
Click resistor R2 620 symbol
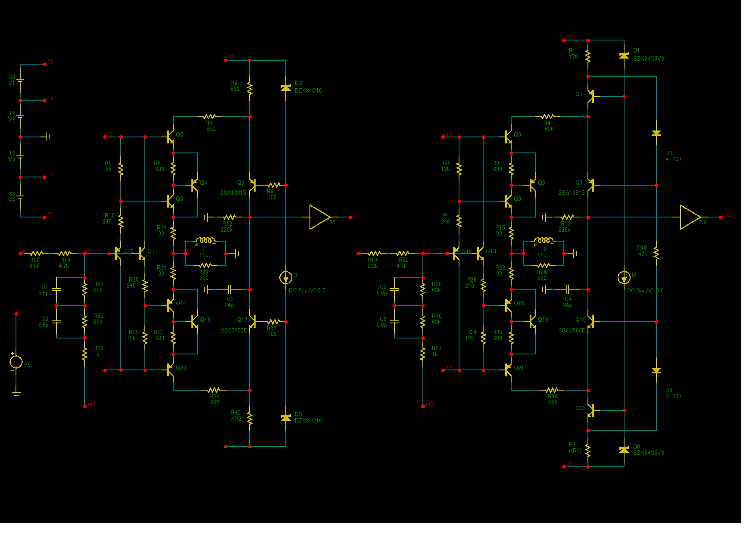[250, 88]
